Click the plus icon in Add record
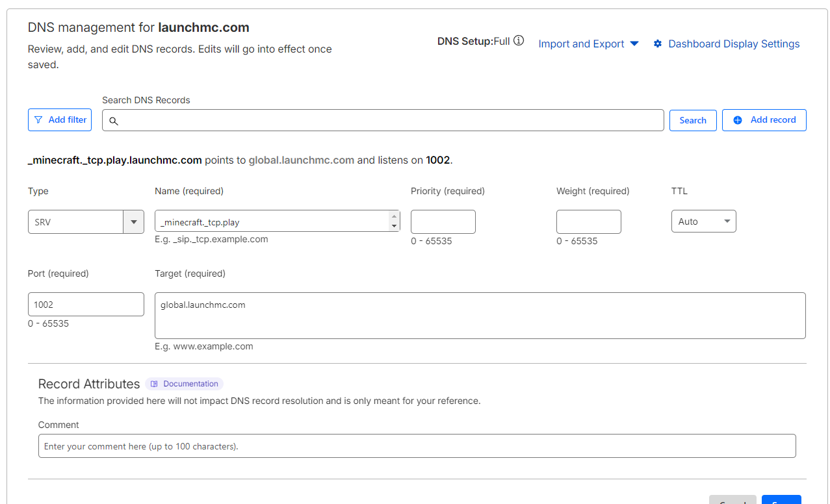 pyautogui.click(x=738, y=120)
